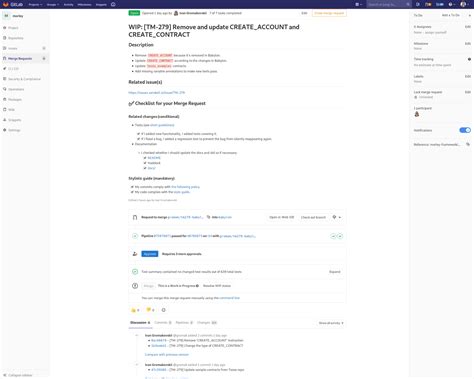Click the second pipeline stage icon on the right

point(340,236)
